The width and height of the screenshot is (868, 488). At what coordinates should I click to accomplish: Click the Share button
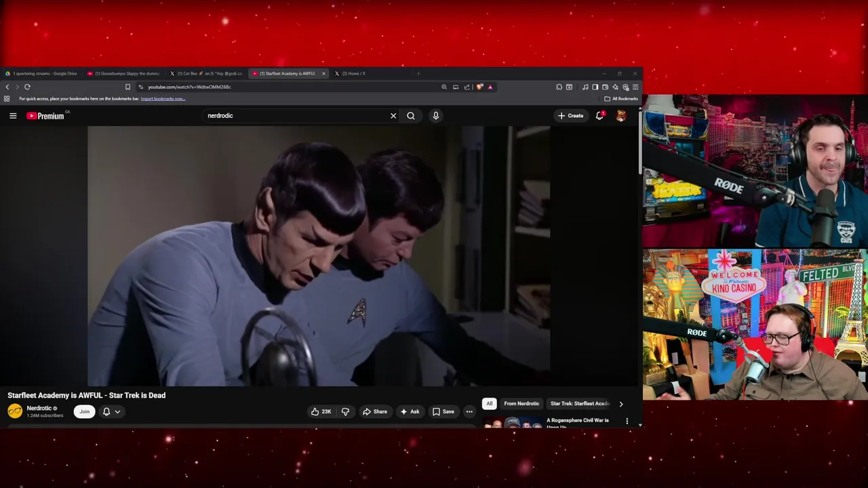point(374,411)
